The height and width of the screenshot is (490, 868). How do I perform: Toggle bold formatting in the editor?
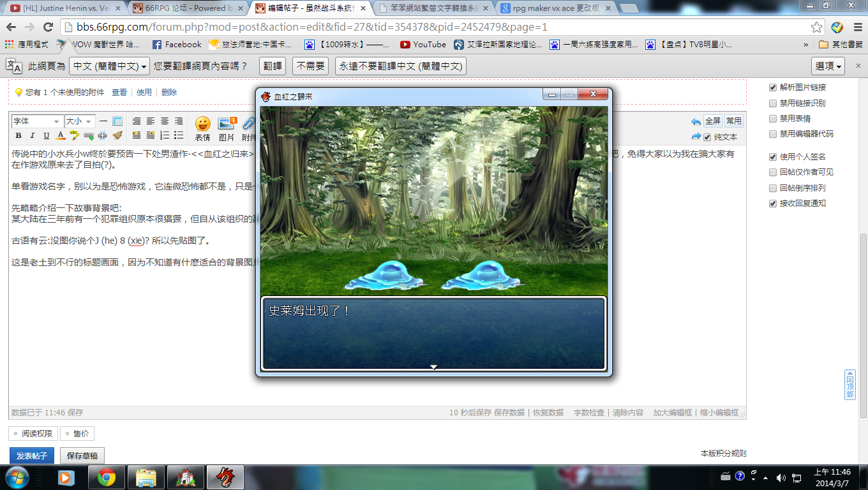coord(19,135)
